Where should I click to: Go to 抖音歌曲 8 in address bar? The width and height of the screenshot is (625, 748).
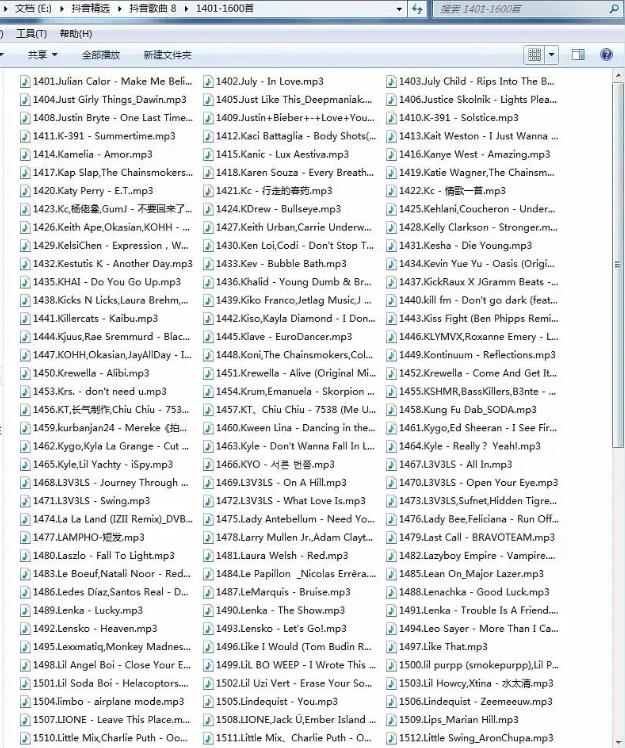pos(153,9)
